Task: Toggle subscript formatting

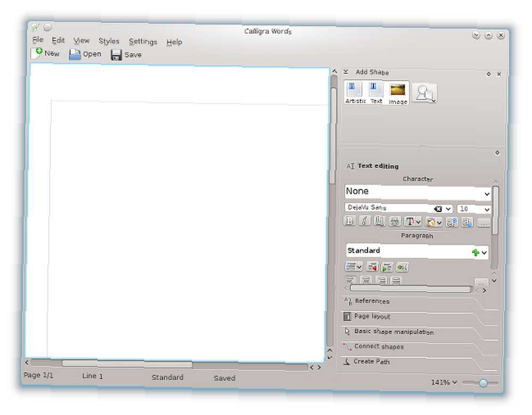Action: (x=468, y=223)
